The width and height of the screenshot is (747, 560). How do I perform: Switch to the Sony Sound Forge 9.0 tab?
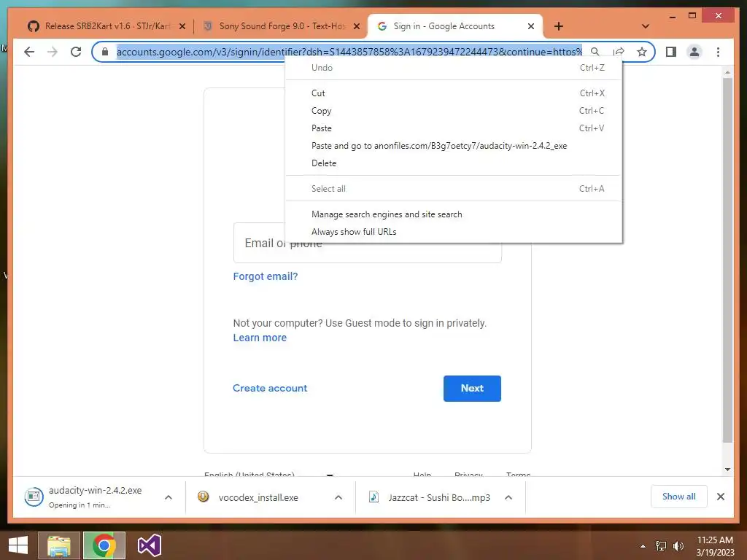click(281, 26)
